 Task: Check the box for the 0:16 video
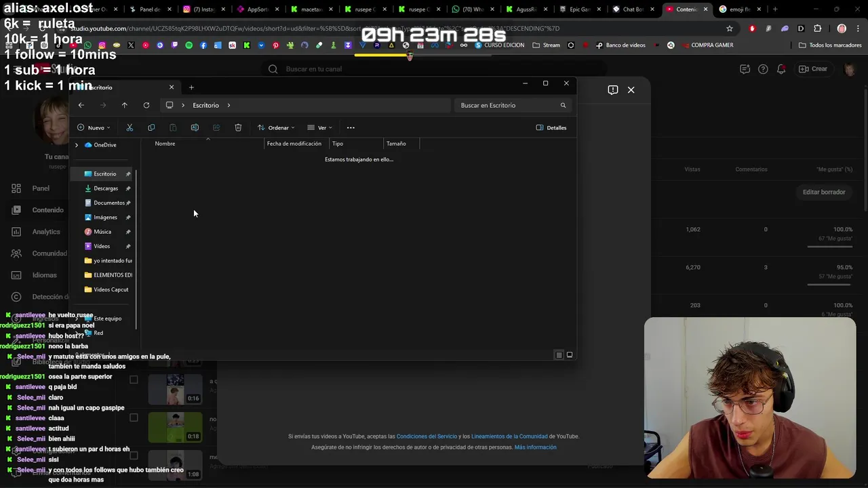(134, 380)
